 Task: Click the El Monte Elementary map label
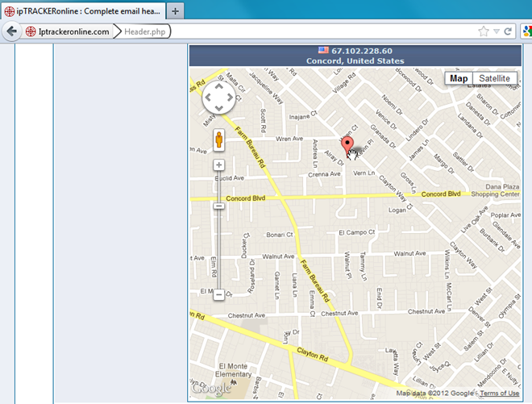233,370
